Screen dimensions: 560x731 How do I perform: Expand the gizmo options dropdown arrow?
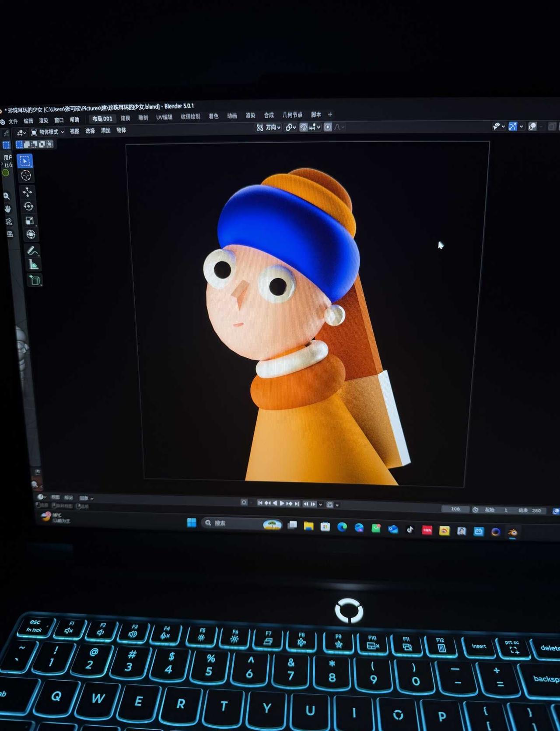point(521,127)
